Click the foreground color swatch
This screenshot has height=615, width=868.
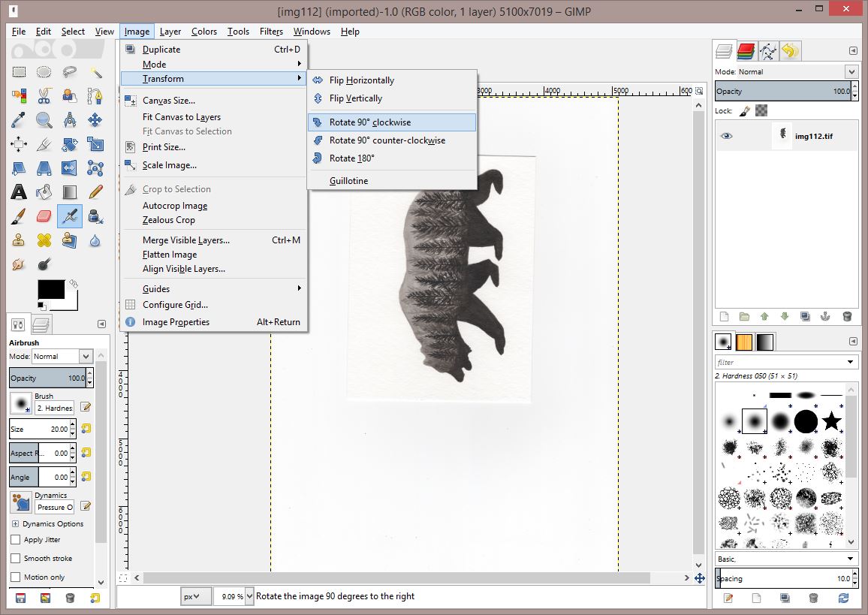pos(53,289)
